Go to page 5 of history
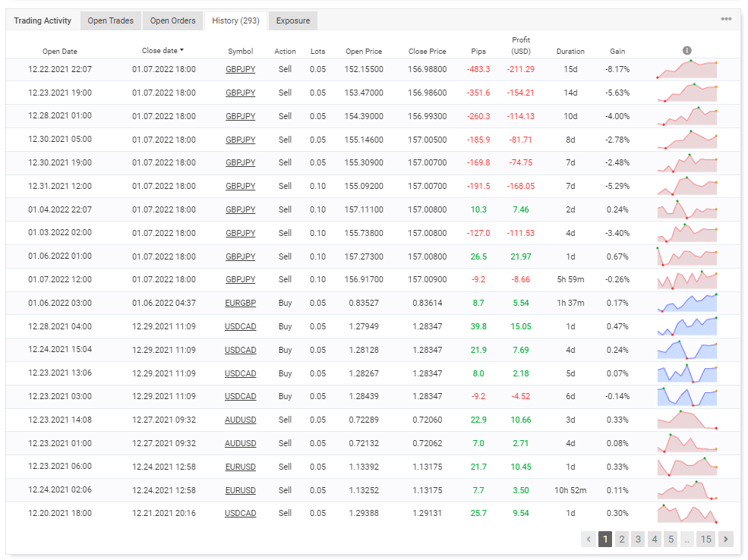This screenshot has width=748, height=560. point(671,539)
